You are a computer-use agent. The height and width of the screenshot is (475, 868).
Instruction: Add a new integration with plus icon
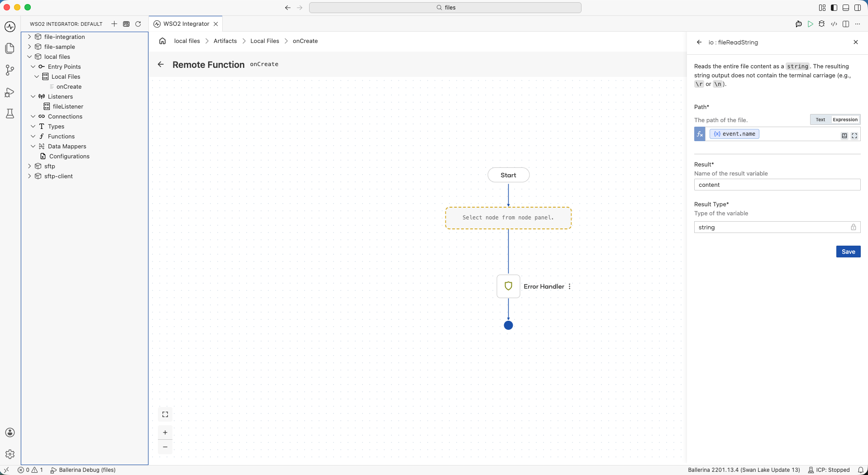click(114, 24)
